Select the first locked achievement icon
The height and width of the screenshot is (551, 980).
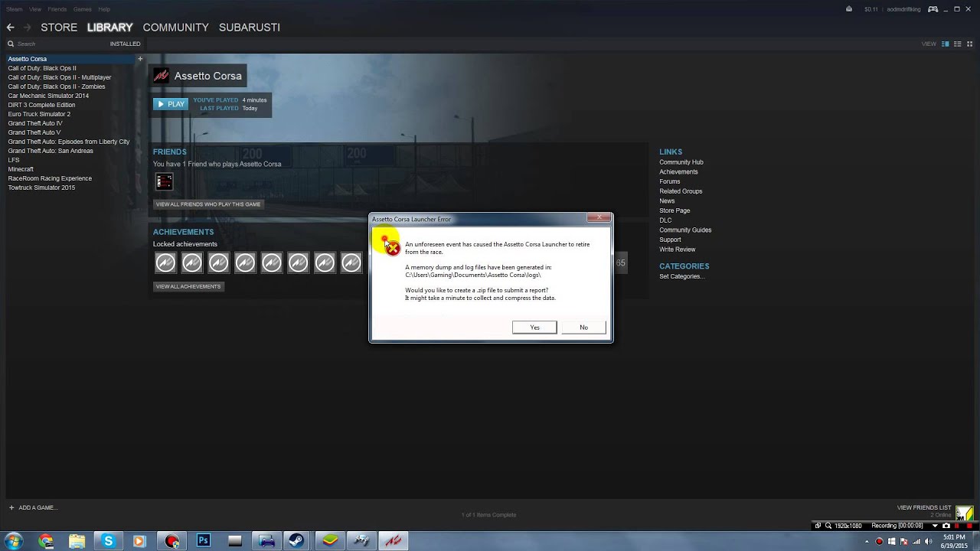(165, 262)
